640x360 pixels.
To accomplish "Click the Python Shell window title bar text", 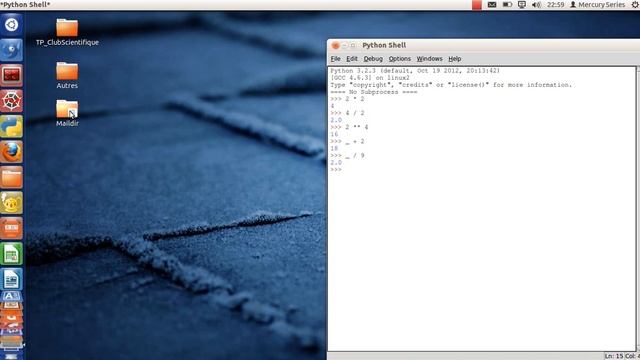I will coord(384,45).
